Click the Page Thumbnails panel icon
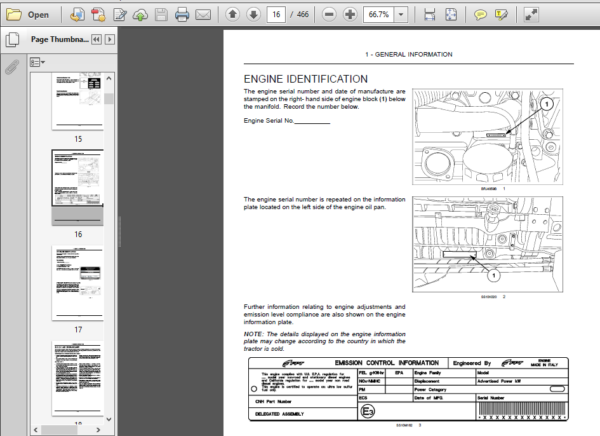This screenshot has height=436, width=600. point(12,39)
